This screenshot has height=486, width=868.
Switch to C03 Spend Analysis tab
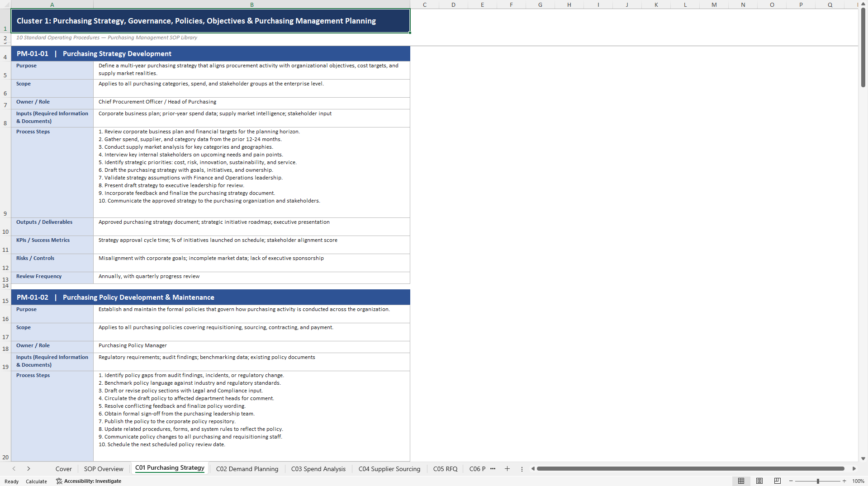pos(318,469)
